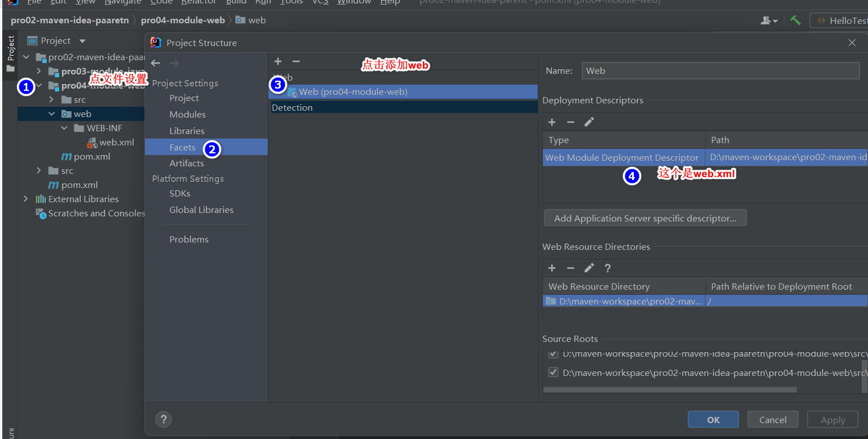868x439 pixels.
Task: Open the Problems section
Action: [x=189, y=239]
